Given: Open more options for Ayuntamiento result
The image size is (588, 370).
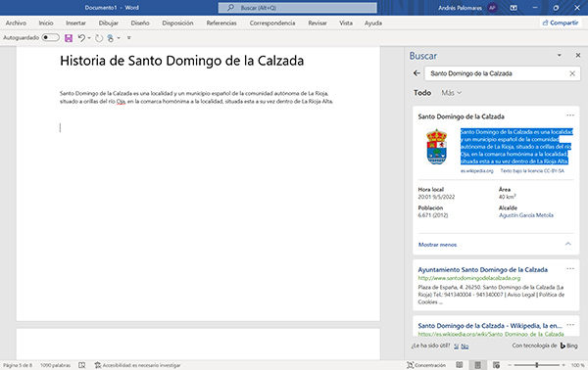Looking at the screenshot, I should point(570,268).
